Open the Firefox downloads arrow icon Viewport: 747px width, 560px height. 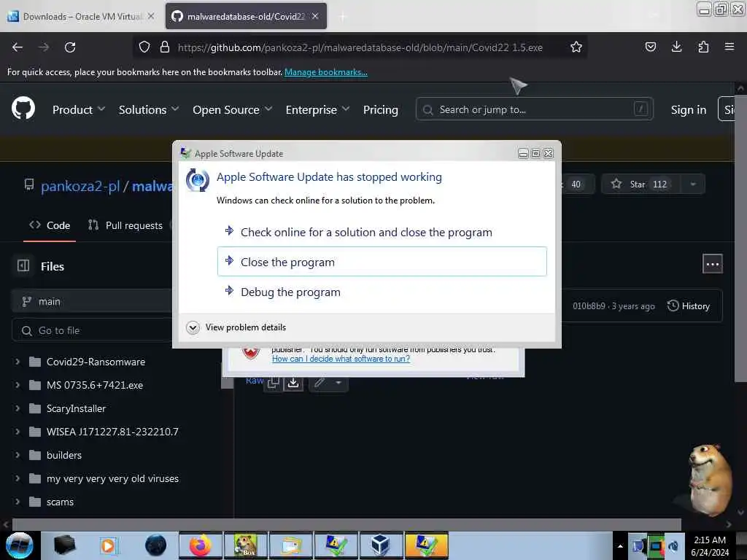coord(676,47)
